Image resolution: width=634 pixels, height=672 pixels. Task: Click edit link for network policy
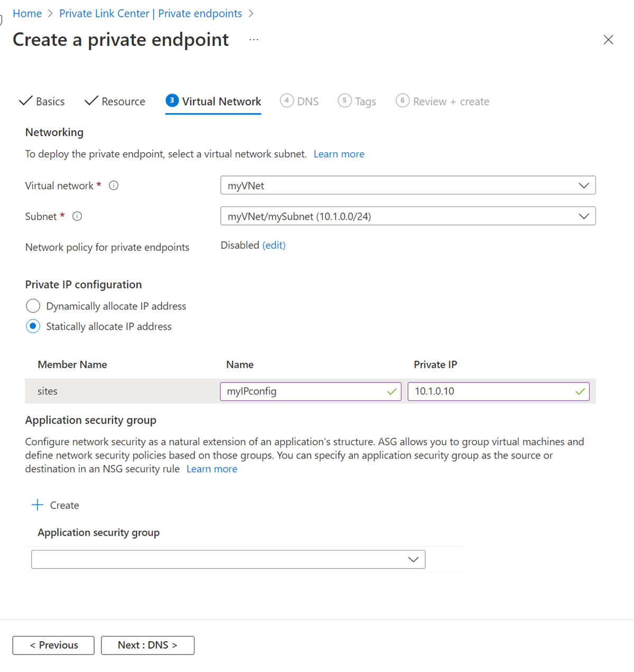pyautogui.click(x=274, y=245)
